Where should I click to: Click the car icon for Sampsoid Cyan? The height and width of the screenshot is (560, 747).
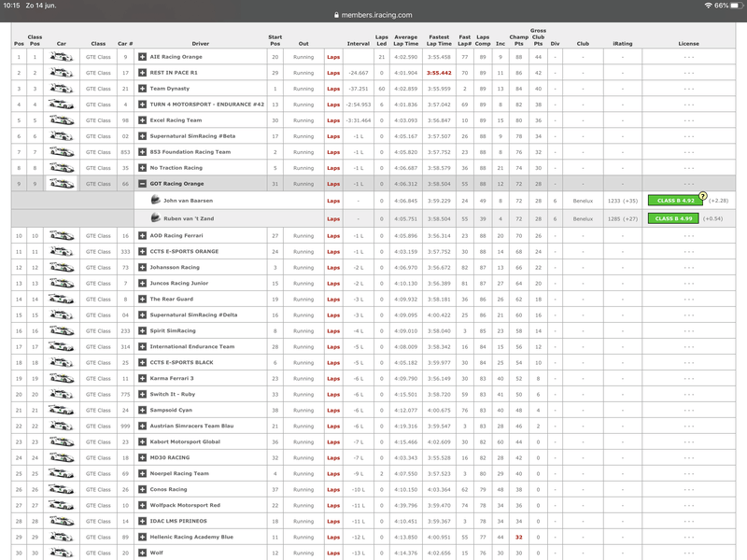pyautogui.click(x=62, y=411)
